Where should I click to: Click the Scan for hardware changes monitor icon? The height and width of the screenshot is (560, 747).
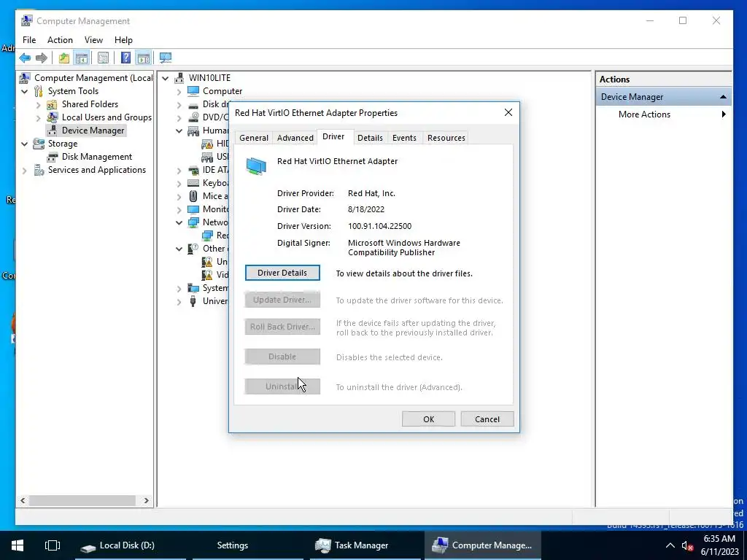pos(166,58)
